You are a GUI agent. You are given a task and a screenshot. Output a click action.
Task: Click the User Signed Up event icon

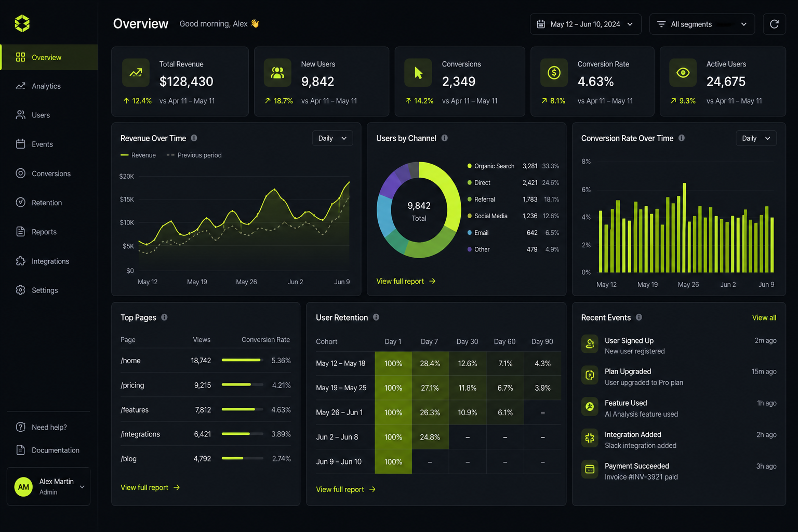pos(590,344)
